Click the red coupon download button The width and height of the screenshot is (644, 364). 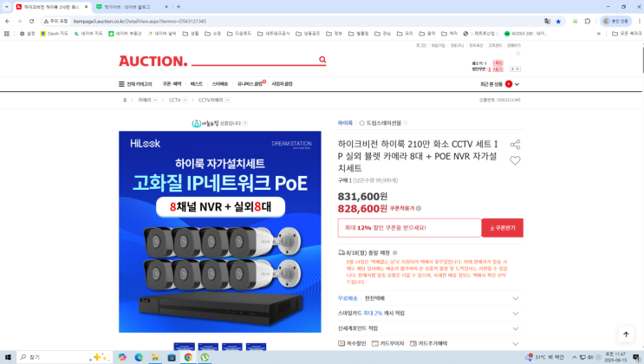pos(503,228)
